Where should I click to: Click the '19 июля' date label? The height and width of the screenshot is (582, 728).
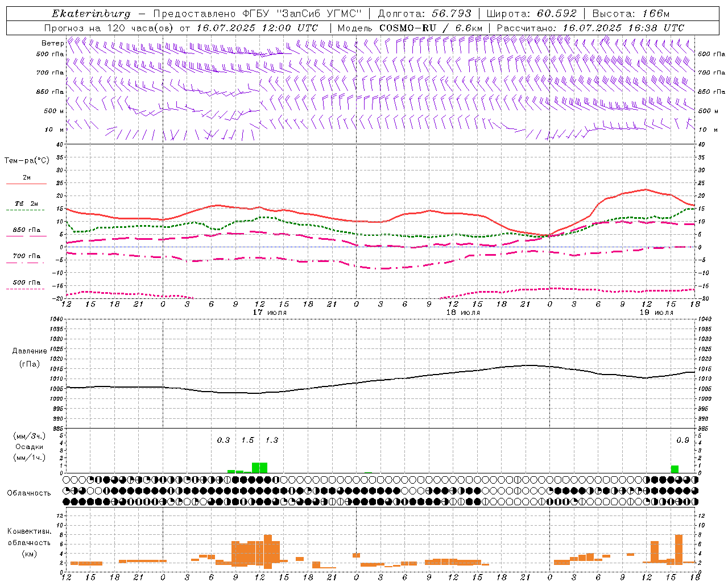[656, 313]
